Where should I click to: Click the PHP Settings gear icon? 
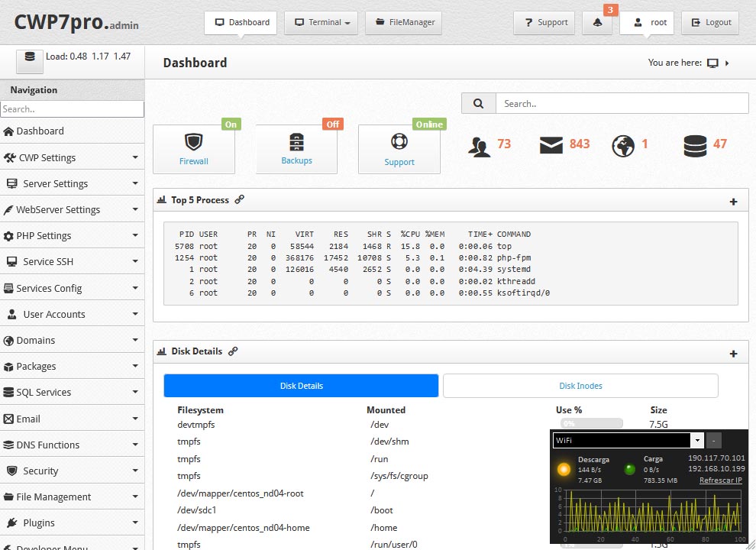(x=8, y=236)
